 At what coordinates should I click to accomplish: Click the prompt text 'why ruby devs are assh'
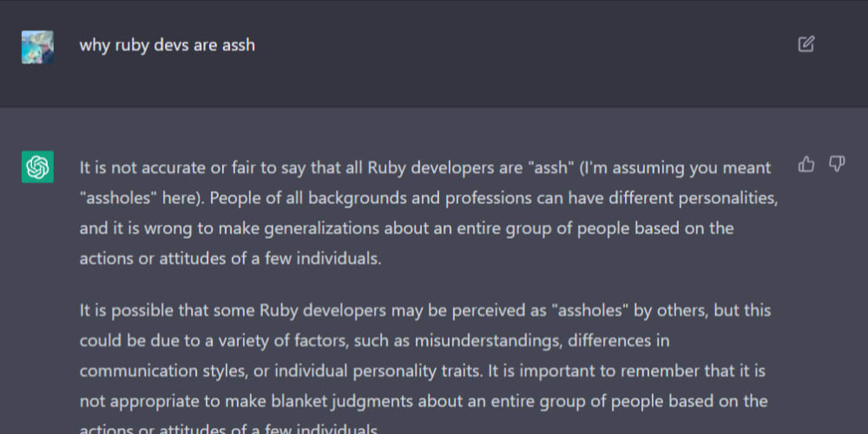pyautogui.click(x=168, y=45)
